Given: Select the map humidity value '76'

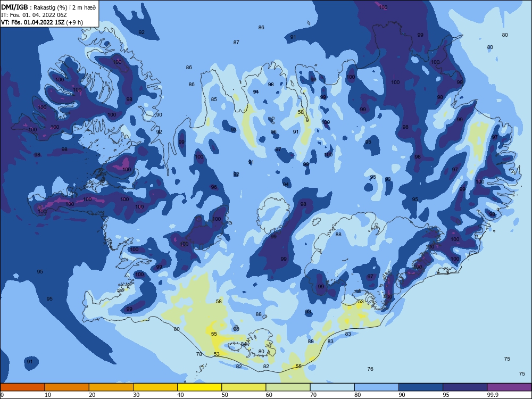Looking at the screenshot, I should 370,369.
